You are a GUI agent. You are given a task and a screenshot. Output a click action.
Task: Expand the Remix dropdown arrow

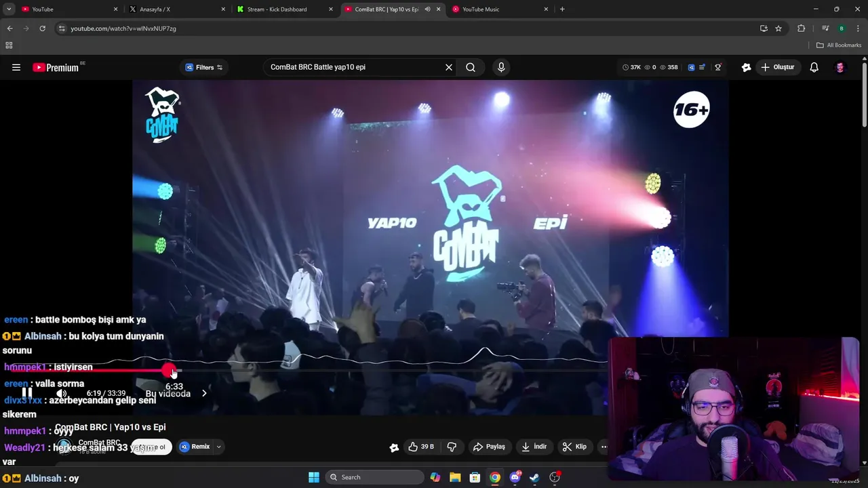pyautogui.click(x=218, y=447)
